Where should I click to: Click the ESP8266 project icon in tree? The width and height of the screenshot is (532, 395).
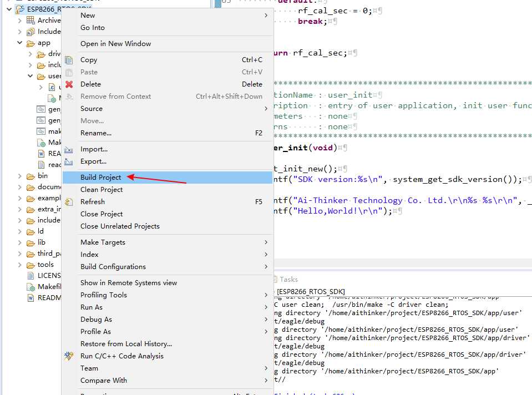20,9
